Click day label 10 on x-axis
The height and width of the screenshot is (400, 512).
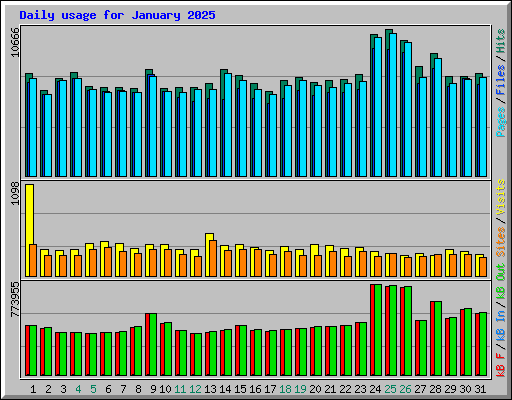tap(165, 389)
